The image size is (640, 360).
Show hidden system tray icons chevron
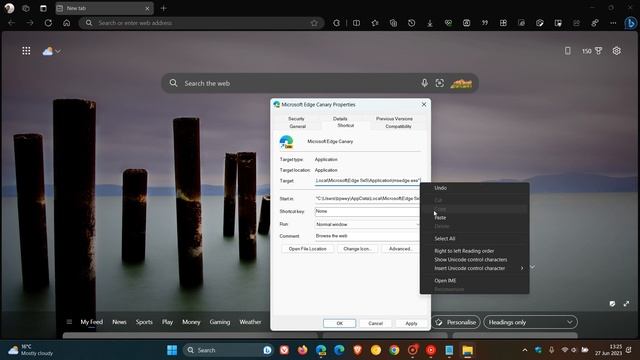tap(525, 350)
